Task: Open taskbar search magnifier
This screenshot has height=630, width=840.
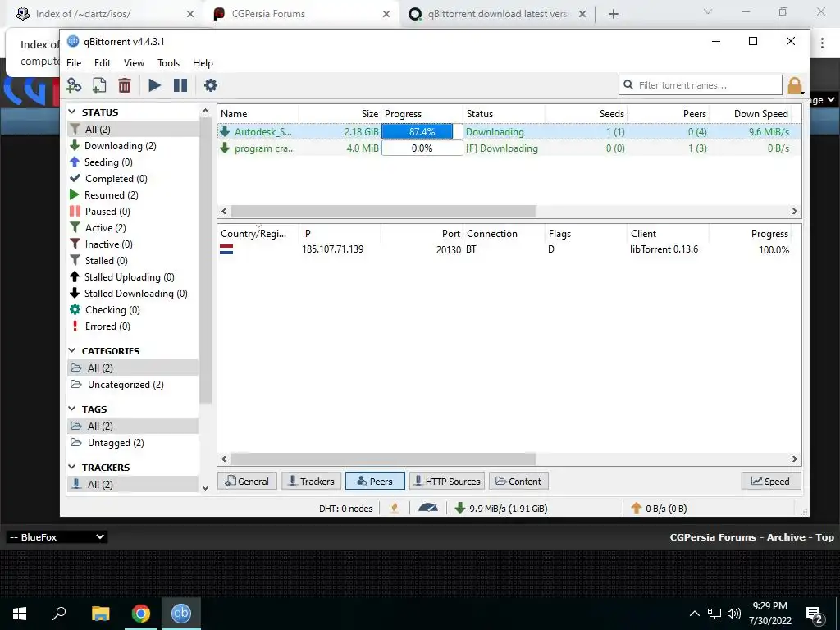Action: coord(59,614)
